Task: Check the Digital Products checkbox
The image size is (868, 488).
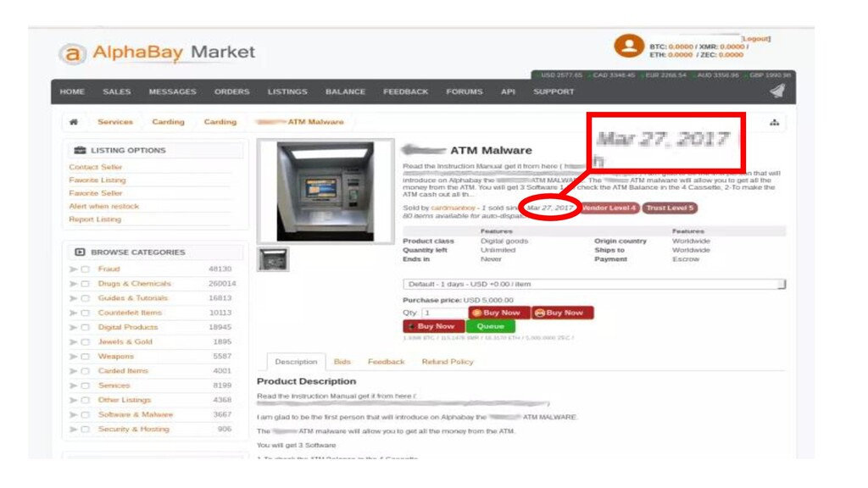Action: click(86, 328)
